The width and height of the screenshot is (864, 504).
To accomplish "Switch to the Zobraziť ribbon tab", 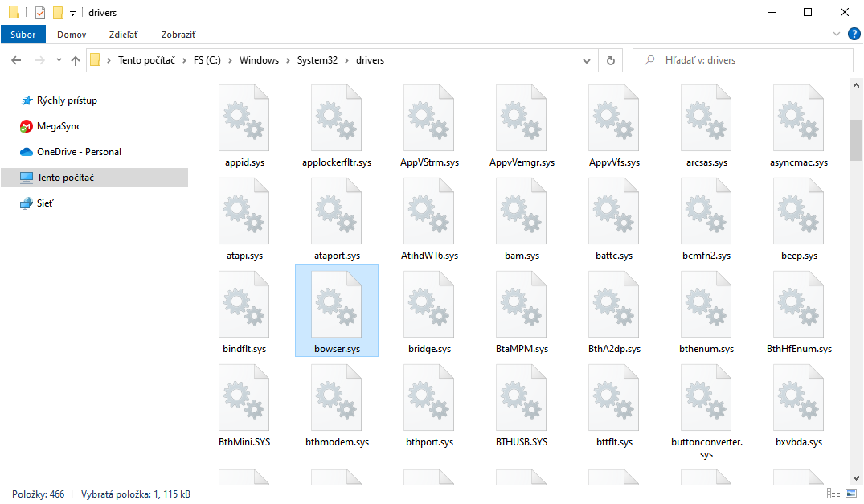I will (x=178, y=35).
